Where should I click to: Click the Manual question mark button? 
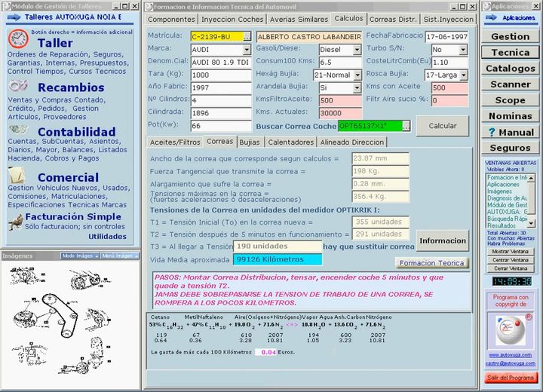click(x=510, y=132)
